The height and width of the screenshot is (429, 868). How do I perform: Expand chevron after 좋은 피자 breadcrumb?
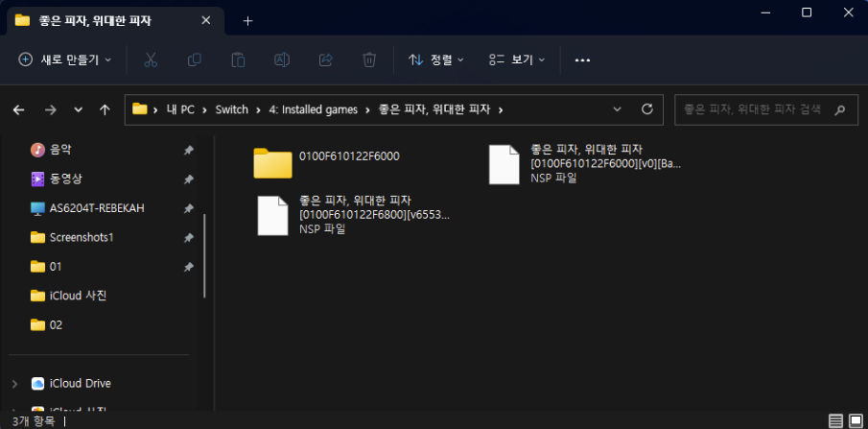501,109
